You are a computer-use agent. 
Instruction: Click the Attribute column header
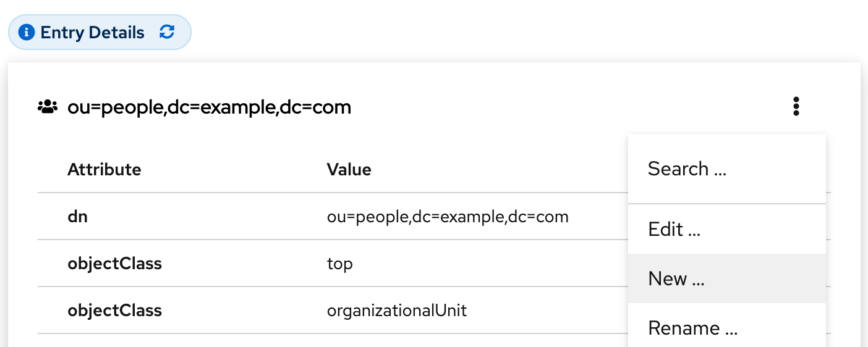104,169
